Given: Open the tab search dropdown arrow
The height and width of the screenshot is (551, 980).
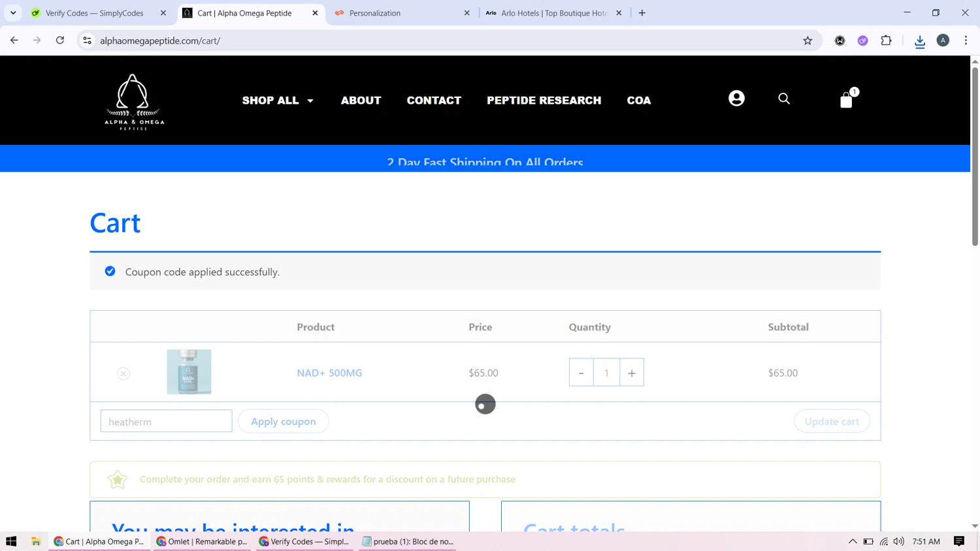Looking at the screenshot, I should [13, 13].
